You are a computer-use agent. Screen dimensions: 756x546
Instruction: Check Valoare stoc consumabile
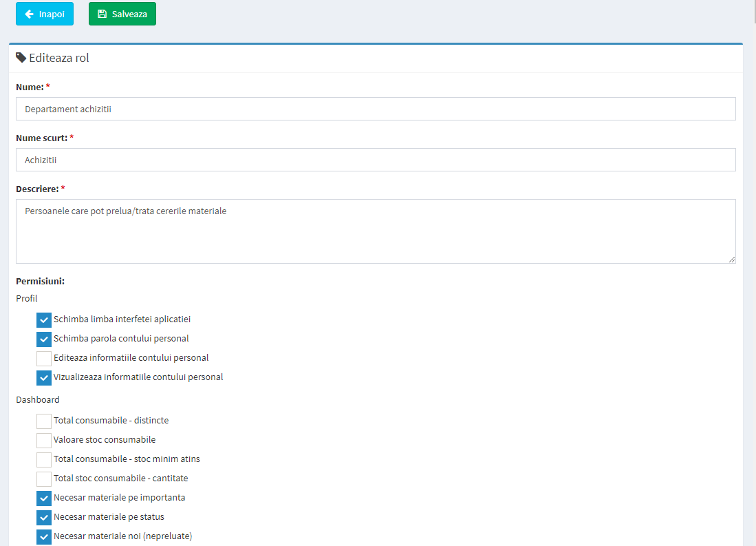[44, 440]
